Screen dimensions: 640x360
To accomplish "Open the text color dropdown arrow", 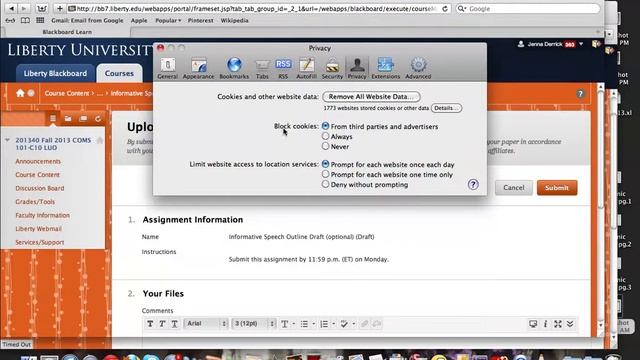I will tap(294, 324).
